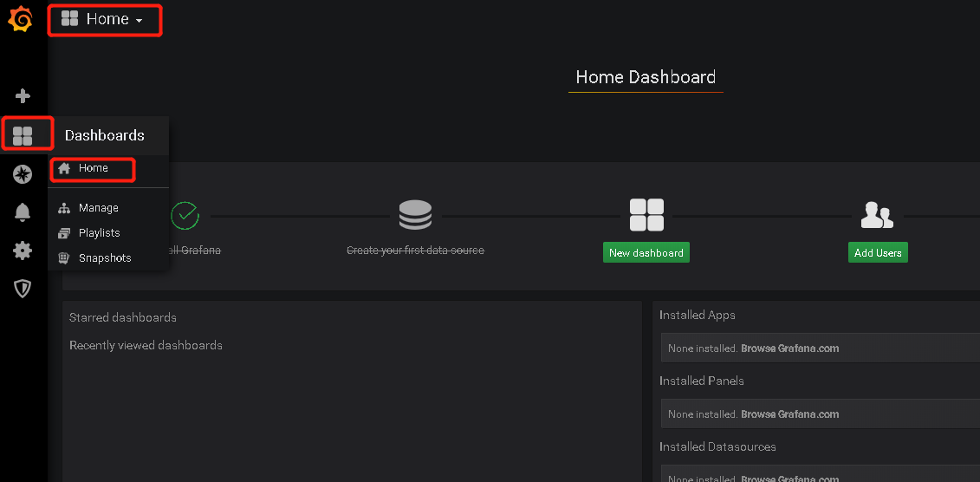The image size is (980, 482).
Task: Choose Home in the Dashboards menu
Action: coord(93,168)
